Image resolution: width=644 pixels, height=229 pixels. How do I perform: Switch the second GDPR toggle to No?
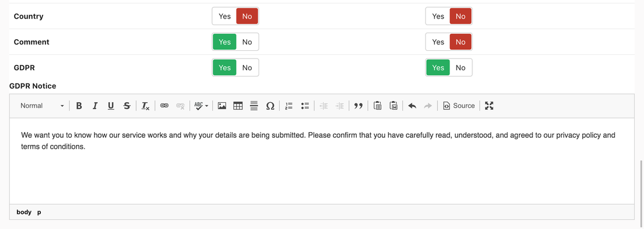461,67
